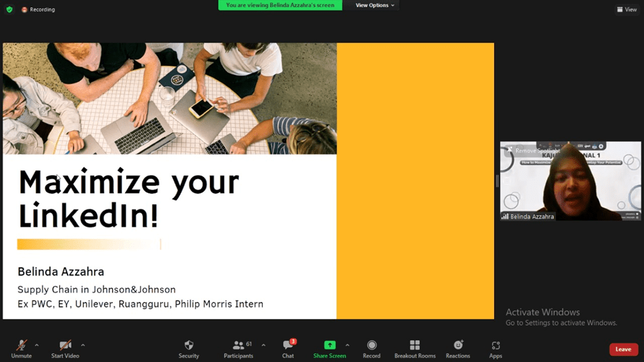Click the red Leave button
The height and width of the screenshot is (362, 644).
(623, 349)
